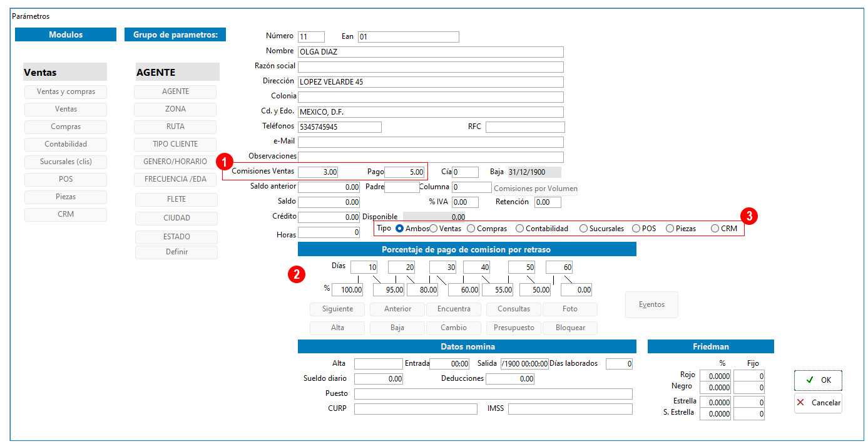Click the Pago commission field
Screen dimensions: 868x446
pos(404,172)
